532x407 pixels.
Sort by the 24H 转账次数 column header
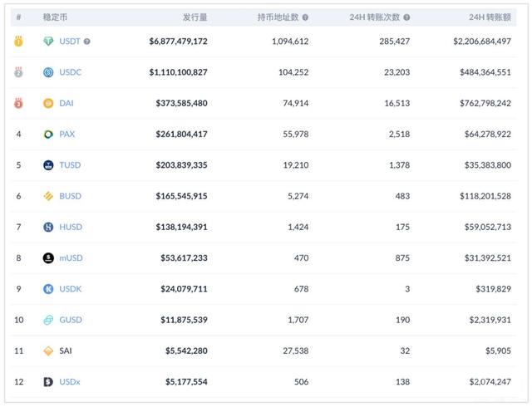click(x=375, y=17)
